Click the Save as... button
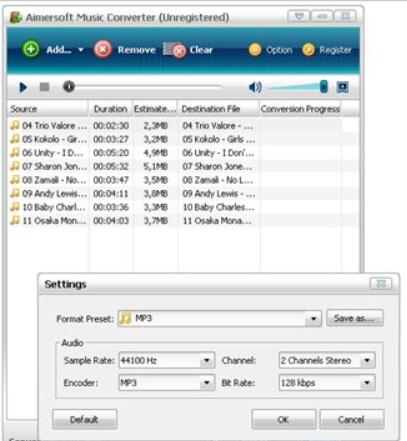407x441 pixels. (355, 318)
